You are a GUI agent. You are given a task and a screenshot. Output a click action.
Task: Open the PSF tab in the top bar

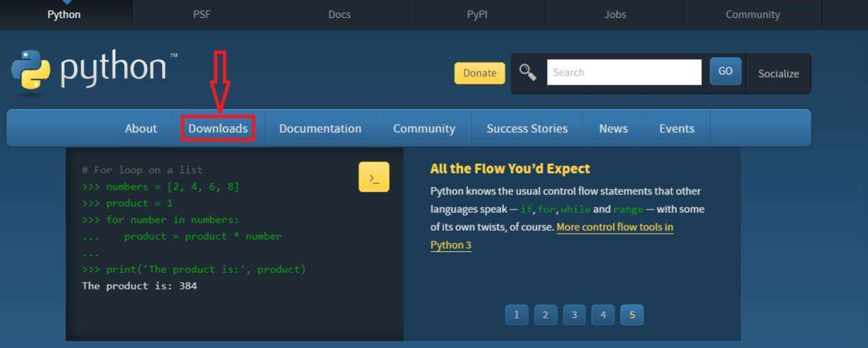(202, 14)
